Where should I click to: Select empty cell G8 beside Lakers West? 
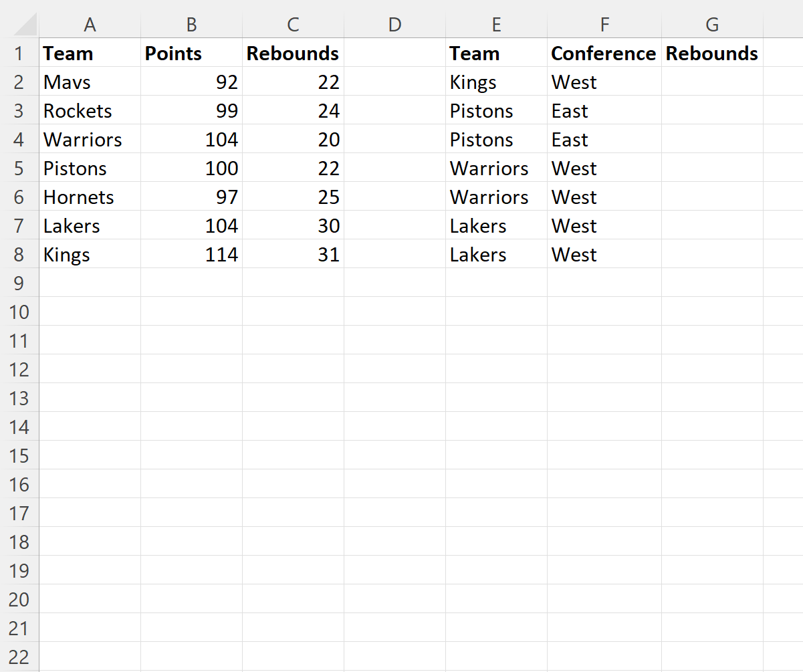pos(712,255)
